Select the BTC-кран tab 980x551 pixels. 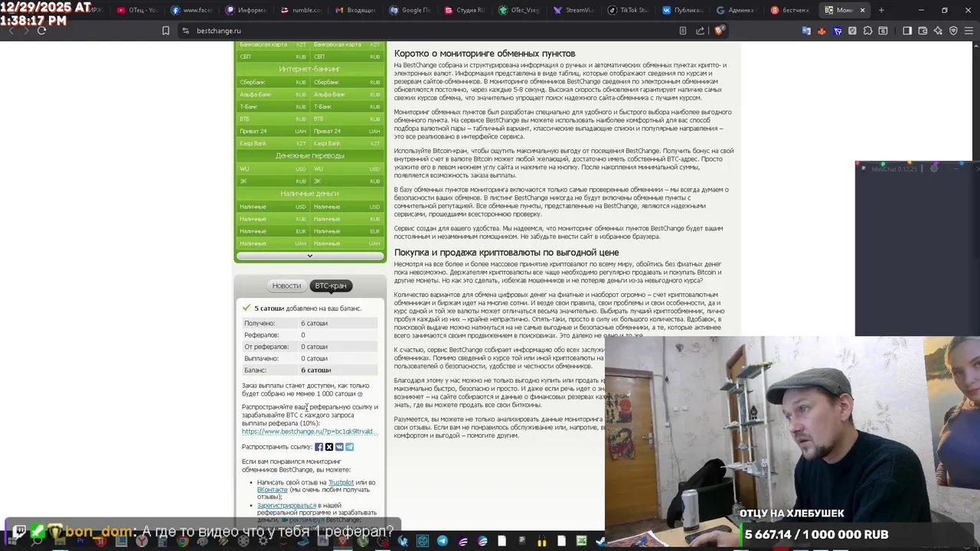click(x=331, y=285)
